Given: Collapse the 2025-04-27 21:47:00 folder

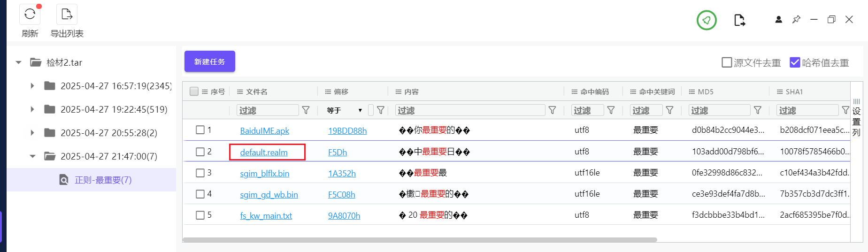Looking at the screenshot, I should click(32, 156).
